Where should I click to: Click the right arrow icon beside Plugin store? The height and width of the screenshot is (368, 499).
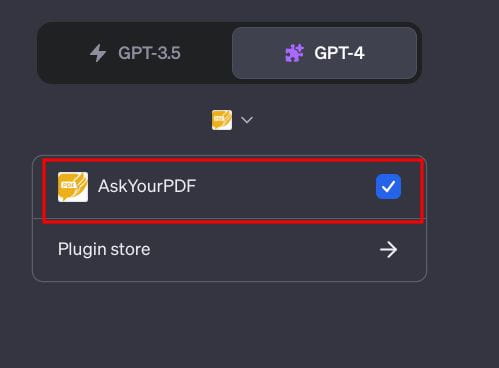pos(388,250)
